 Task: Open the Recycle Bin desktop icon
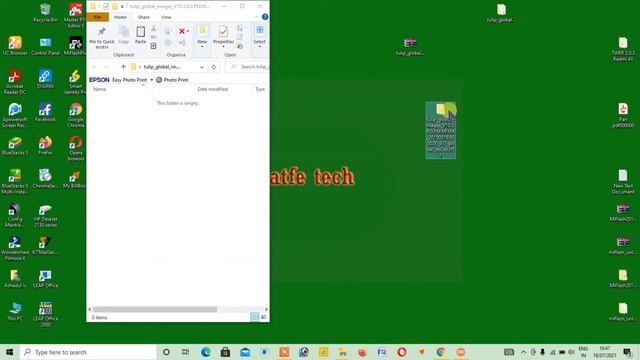[x=45, y=13]
